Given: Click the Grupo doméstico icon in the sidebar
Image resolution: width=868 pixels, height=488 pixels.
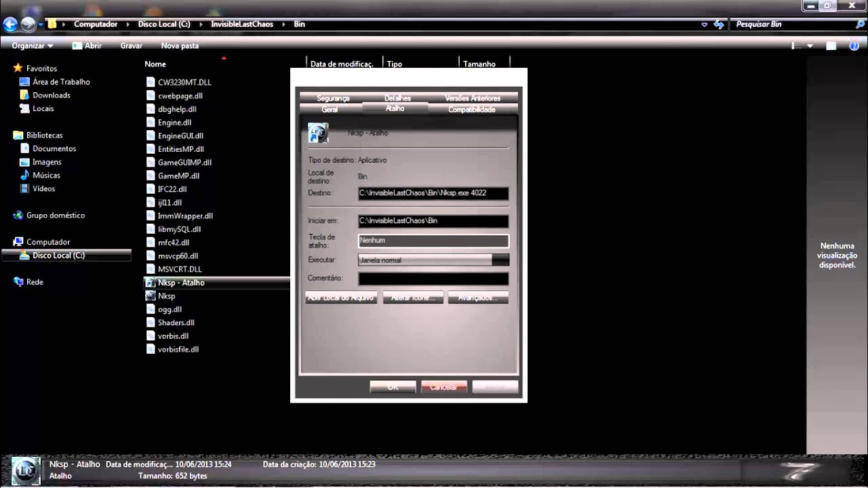Looking at the screenshot, I should (18, 215).
